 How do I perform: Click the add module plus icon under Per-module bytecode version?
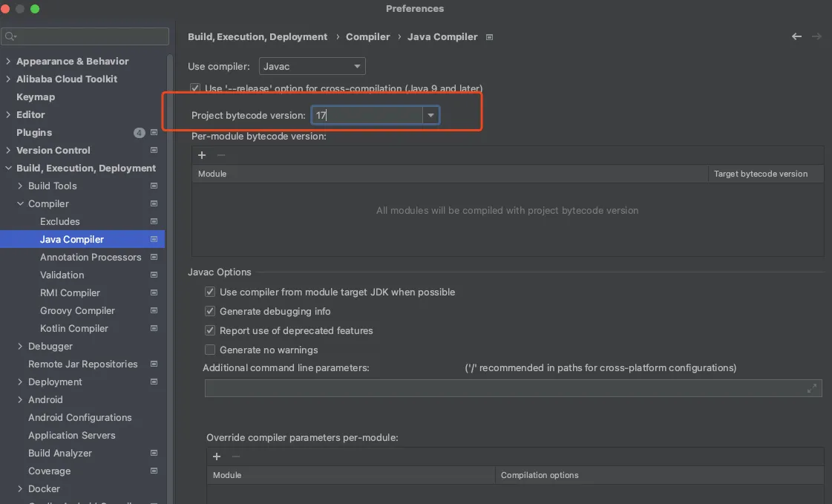click(x=202, y=155)
